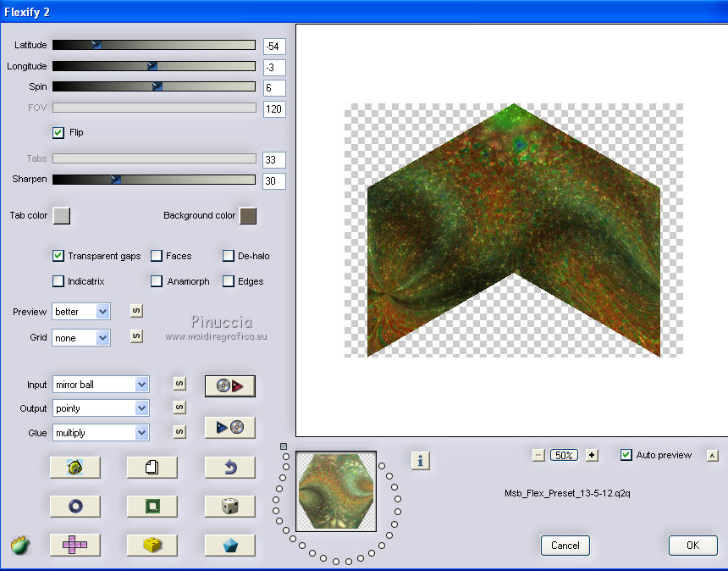Image resolution: width=728 pixels, height=571 pixels.
Task: Enable the De-halo checkbox
Action: 229,256
